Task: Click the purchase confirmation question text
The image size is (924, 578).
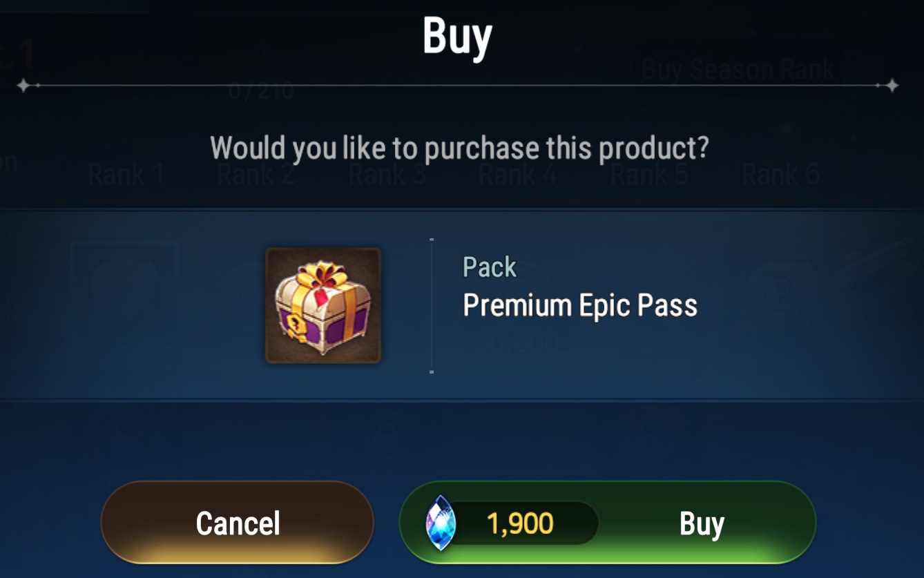Action: tap(459, 148)
